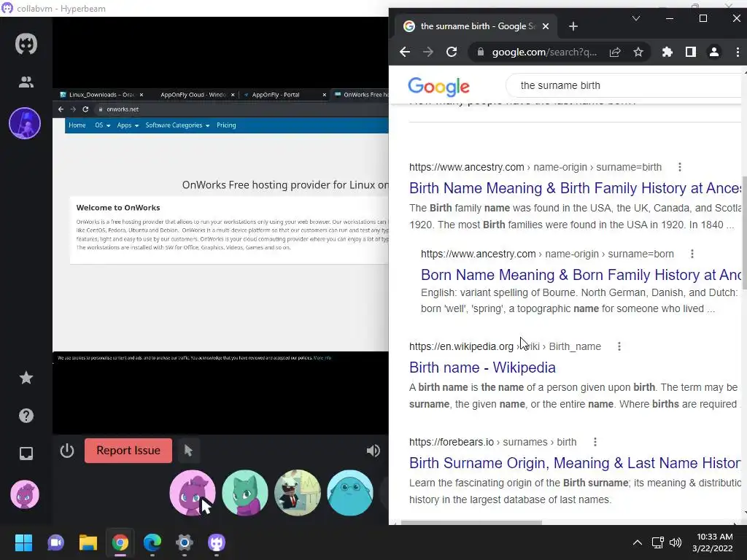Bookmark this page with the star icon
The width and height of the screenshot is (747, 560).
[638, 52]
